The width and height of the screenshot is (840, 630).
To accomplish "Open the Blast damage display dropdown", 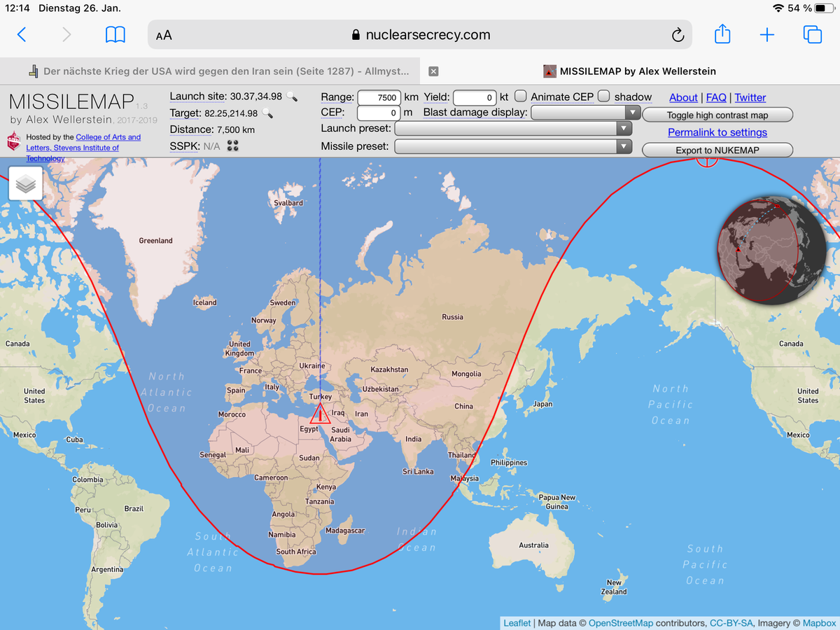I will [x=586, y=113].
